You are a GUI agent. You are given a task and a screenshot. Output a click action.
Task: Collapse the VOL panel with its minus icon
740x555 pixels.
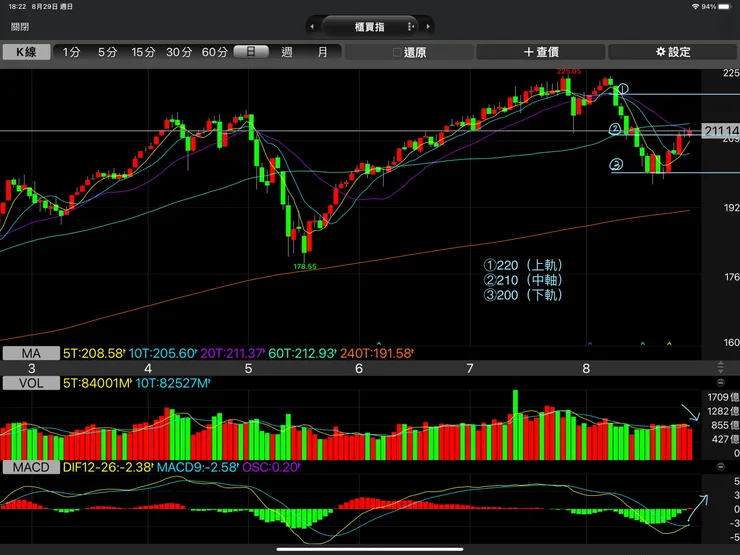721,383
